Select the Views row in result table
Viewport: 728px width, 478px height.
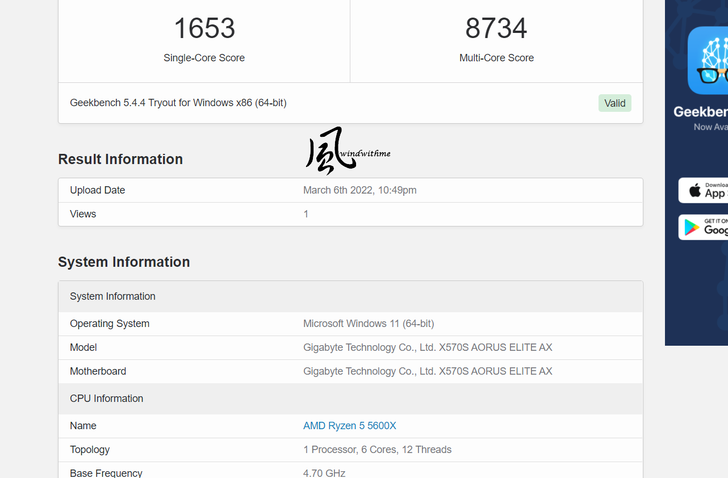click(83, 214)
